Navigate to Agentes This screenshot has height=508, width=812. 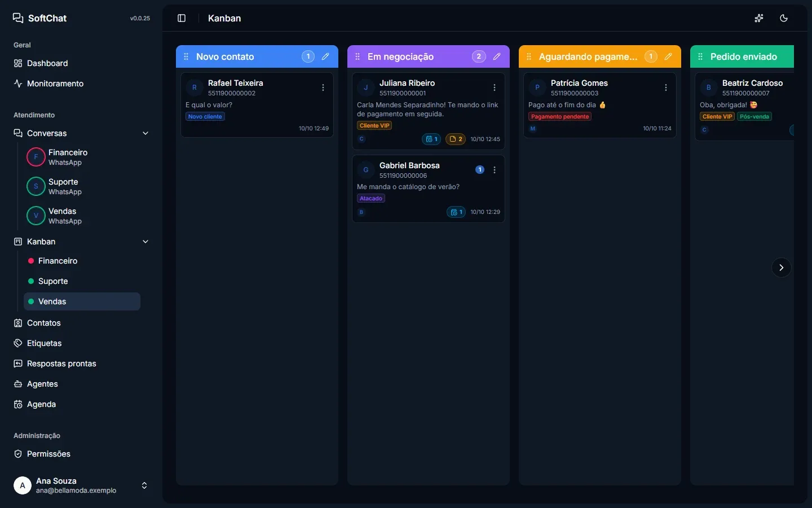coord(81,384)
